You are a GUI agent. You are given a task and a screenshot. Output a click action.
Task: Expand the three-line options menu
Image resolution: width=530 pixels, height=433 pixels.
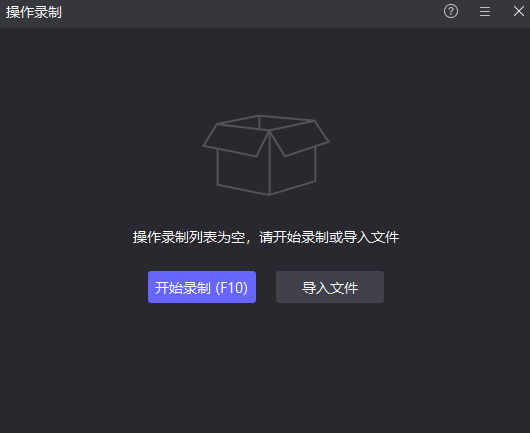pos(485,11)
